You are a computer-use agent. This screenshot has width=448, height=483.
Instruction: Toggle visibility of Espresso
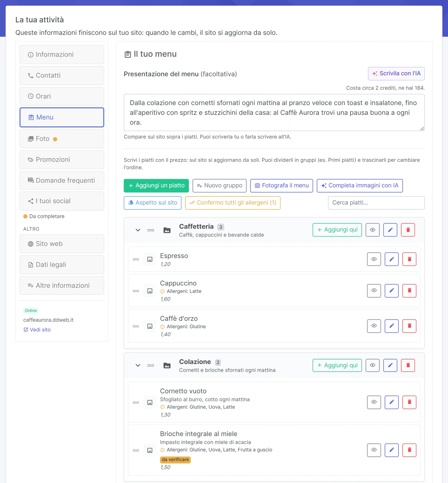pos(374,259)
